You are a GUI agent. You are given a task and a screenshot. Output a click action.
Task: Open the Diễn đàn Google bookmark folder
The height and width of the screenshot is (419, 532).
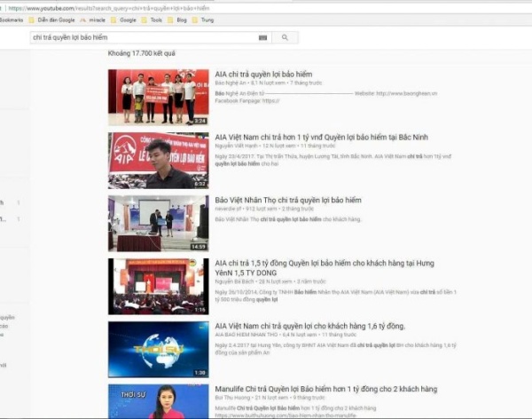(52, 20)
